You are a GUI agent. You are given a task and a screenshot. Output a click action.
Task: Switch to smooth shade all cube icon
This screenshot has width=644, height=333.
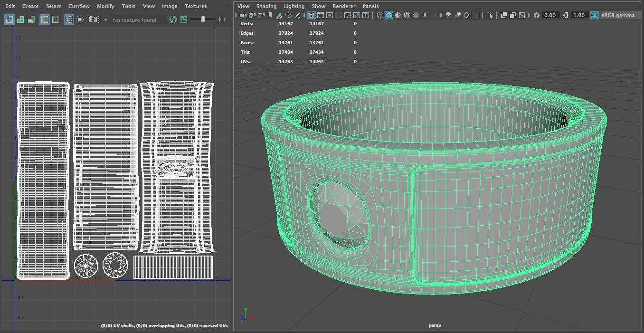[x=389, y=15]
